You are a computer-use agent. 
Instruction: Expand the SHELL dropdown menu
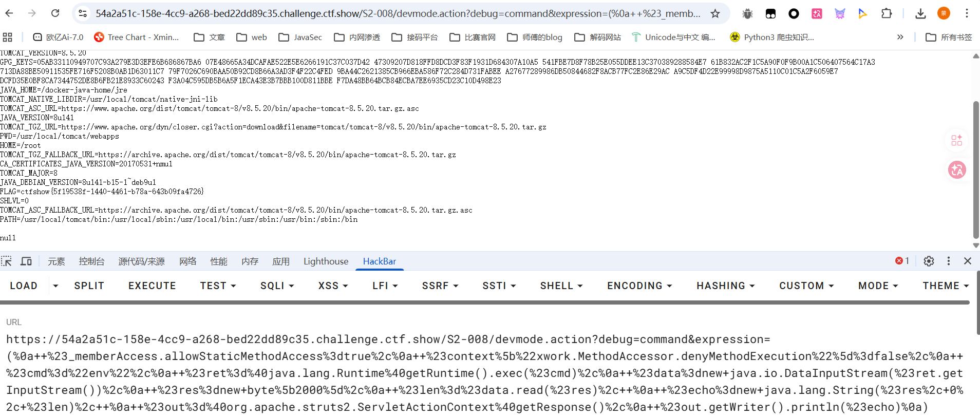561,286
